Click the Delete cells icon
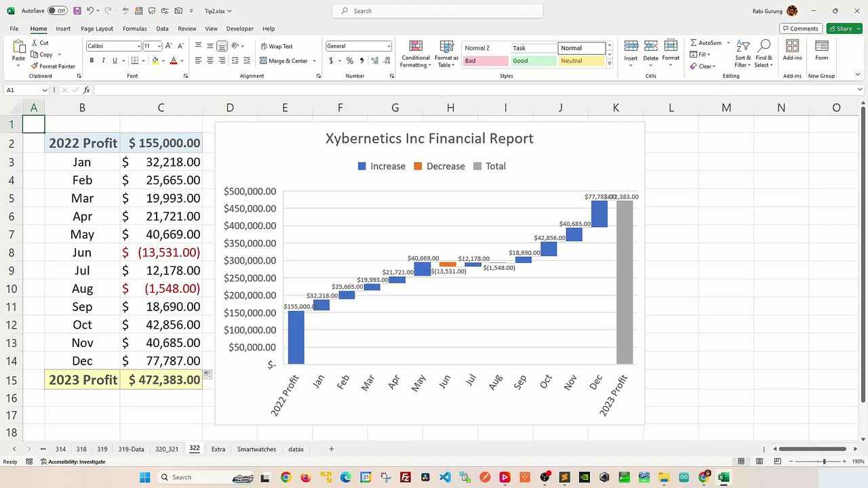 650,46
